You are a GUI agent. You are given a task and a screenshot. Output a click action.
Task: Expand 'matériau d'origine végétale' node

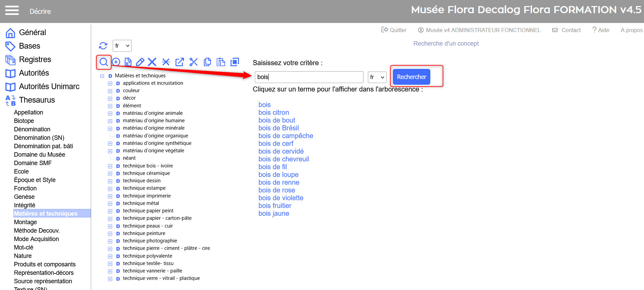(x=110, y=151)
